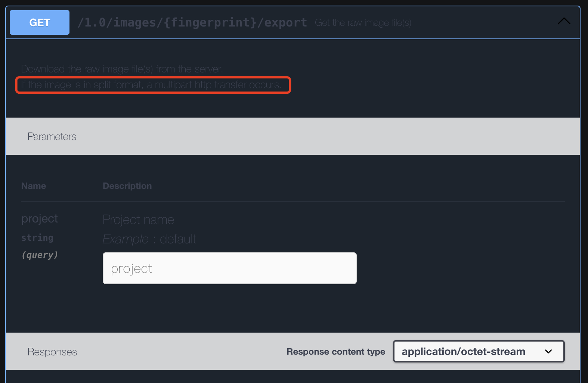Click the 'project' parameter name label

[x=40, y=219]
